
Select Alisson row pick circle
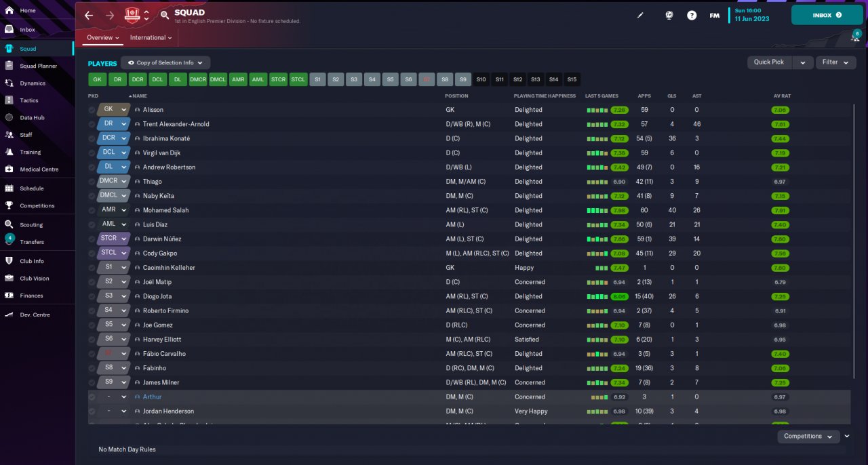coord(92,110)
